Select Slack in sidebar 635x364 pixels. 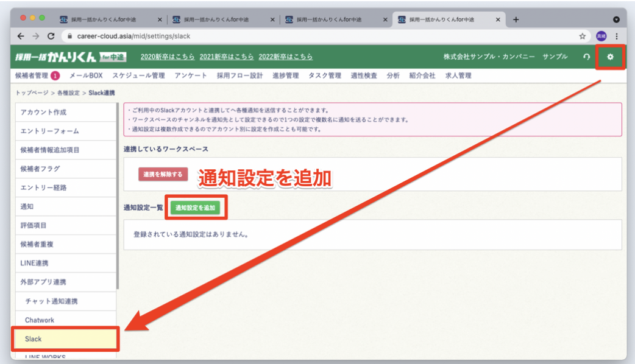pyautogui.click(x=66, y=339)
